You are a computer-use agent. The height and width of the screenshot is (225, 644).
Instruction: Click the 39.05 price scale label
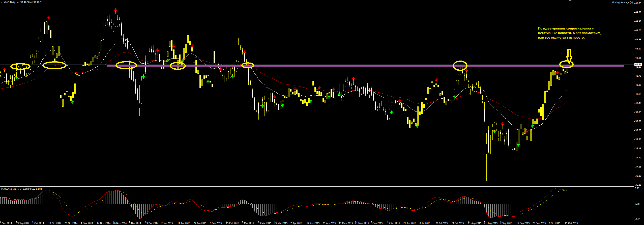(638, 130)
